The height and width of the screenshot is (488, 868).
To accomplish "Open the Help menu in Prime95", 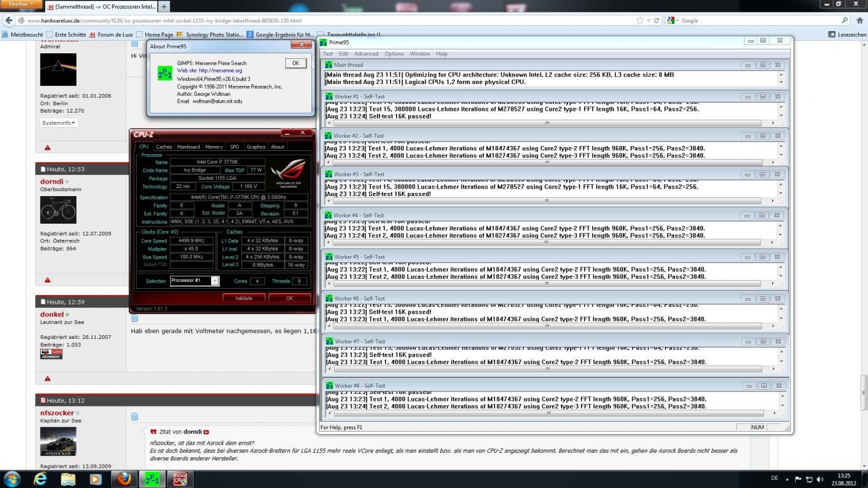I will click(442, 54).
